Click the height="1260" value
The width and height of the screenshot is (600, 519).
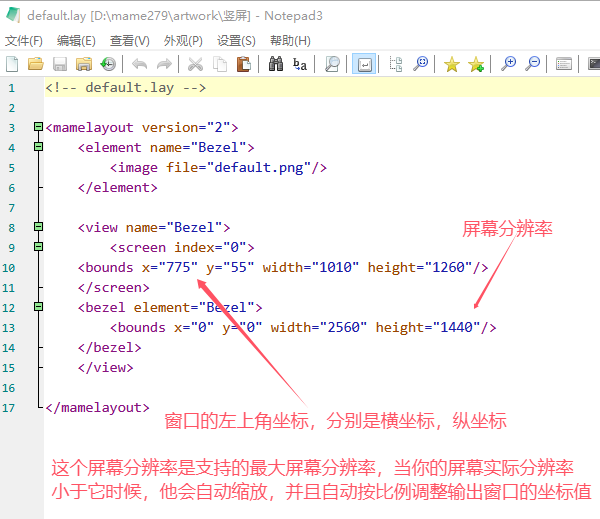click(x=420, y=268)
